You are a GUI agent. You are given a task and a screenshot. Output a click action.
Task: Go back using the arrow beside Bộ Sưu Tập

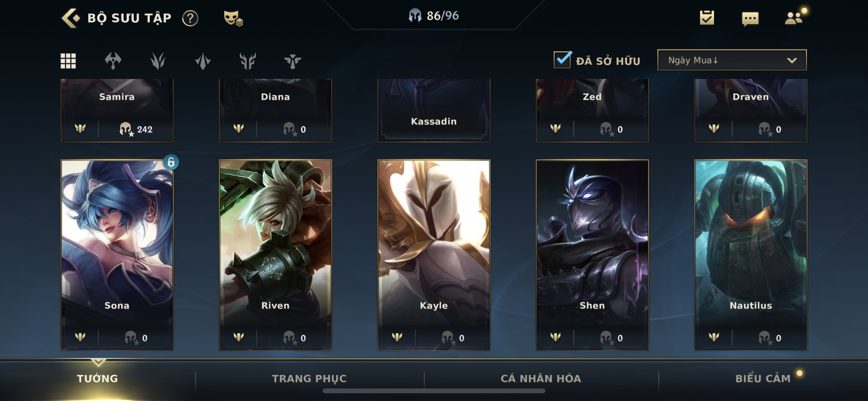pos(71,18)
